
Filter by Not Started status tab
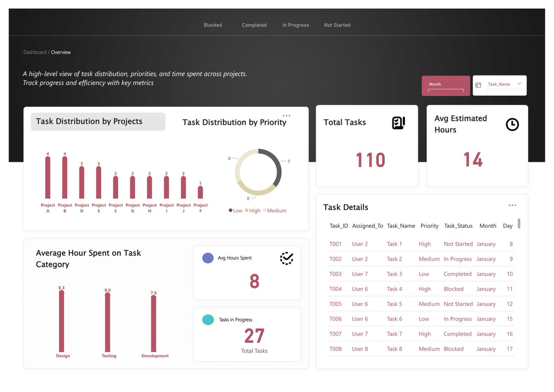click(x=337, y=25)
